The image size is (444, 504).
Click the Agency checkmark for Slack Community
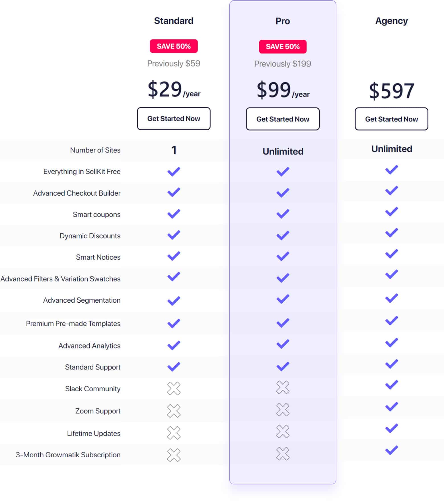click(x=391, y=385)
